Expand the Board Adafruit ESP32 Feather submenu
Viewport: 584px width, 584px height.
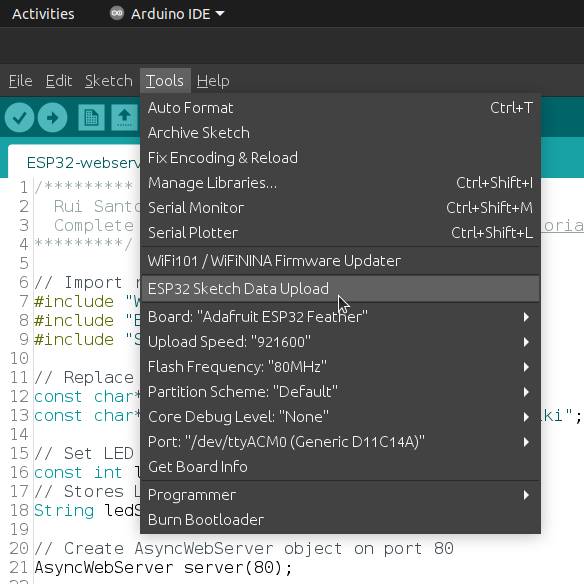(340, 317)
